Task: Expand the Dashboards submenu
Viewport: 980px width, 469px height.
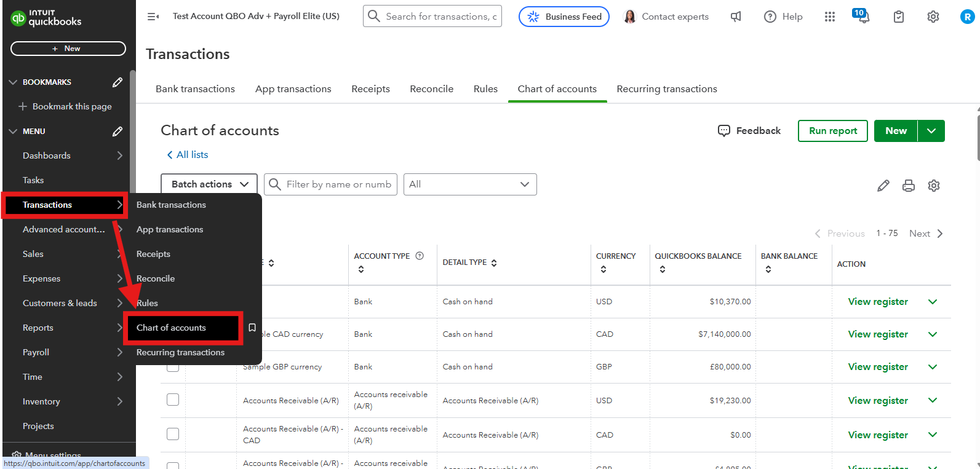Action: click(x=120, y=156)
